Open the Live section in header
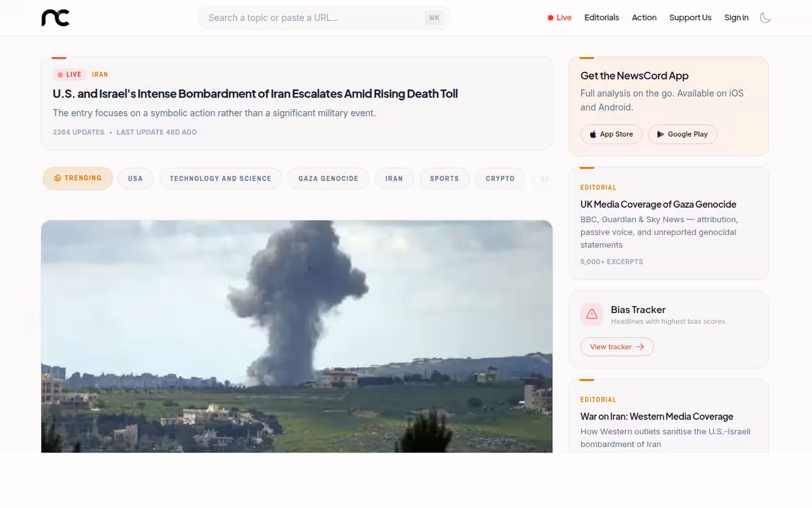This screenshot has width=812, height=508. pos(560,18)
